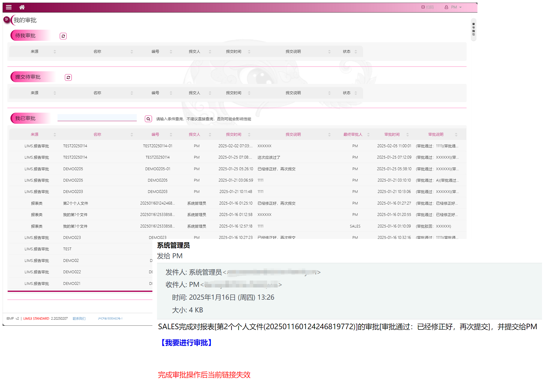Open the 章节指引 side panel
The width and height of the screenshot is (549, 392).
coord(473,29)
